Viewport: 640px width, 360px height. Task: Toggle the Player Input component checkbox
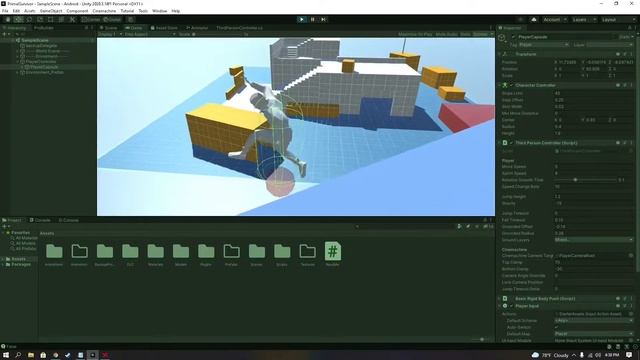pos(511,306)
